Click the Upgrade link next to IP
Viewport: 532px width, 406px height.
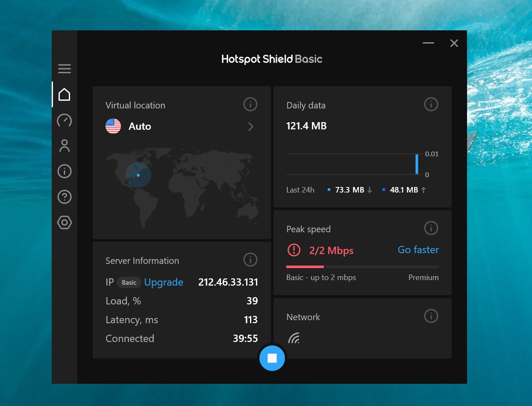[x=164, y=282]
